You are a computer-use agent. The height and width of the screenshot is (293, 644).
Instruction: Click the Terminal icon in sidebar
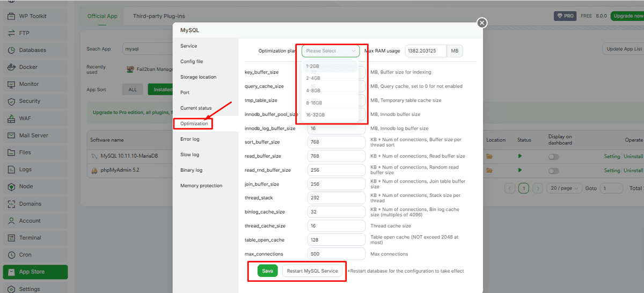point(11,238)
